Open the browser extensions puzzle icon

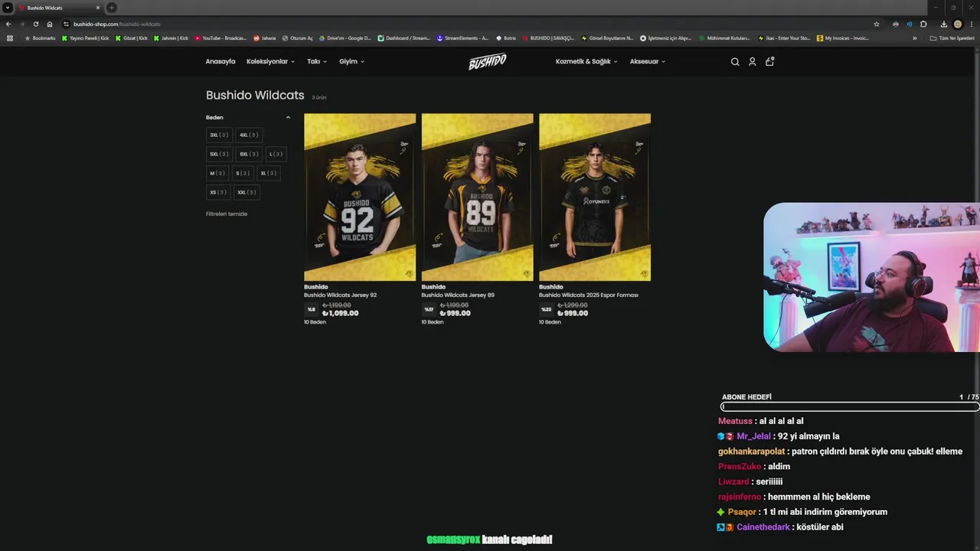(923, 24)
